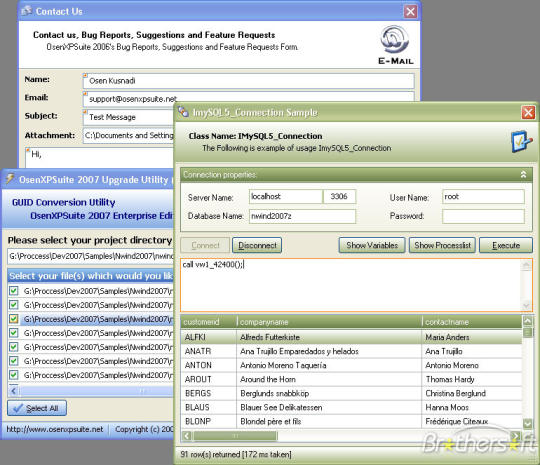Screen dimensions: 540x465
Task: Click Alfreds Futterkiste company cell
Action: pyautogui.click(x=329, y=337)
